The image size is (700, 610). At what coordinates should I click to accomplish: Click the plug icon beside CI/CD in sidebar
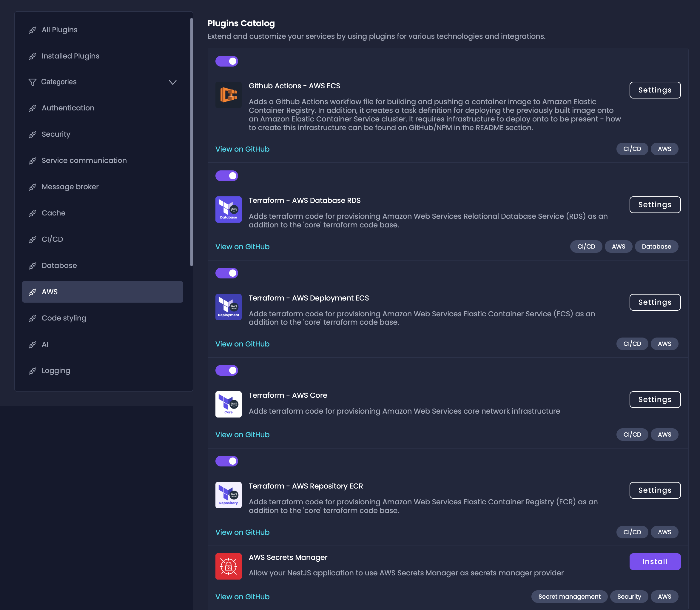point(32,239)
